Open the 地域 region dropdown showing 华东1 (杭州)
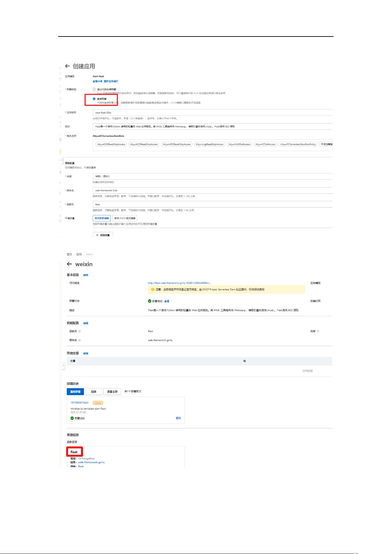Image resolution: width=392 pixels, height=554 pixels. tap(212, 176)
